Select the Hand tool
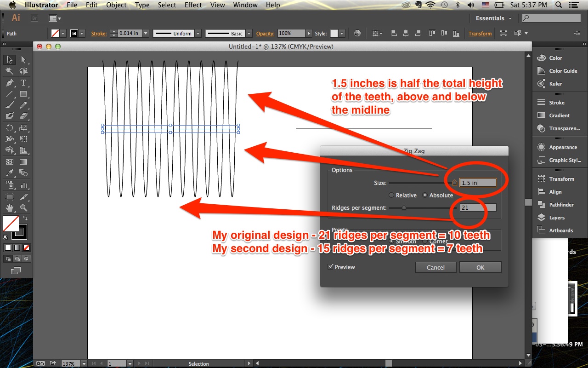 tap(9, 208)
